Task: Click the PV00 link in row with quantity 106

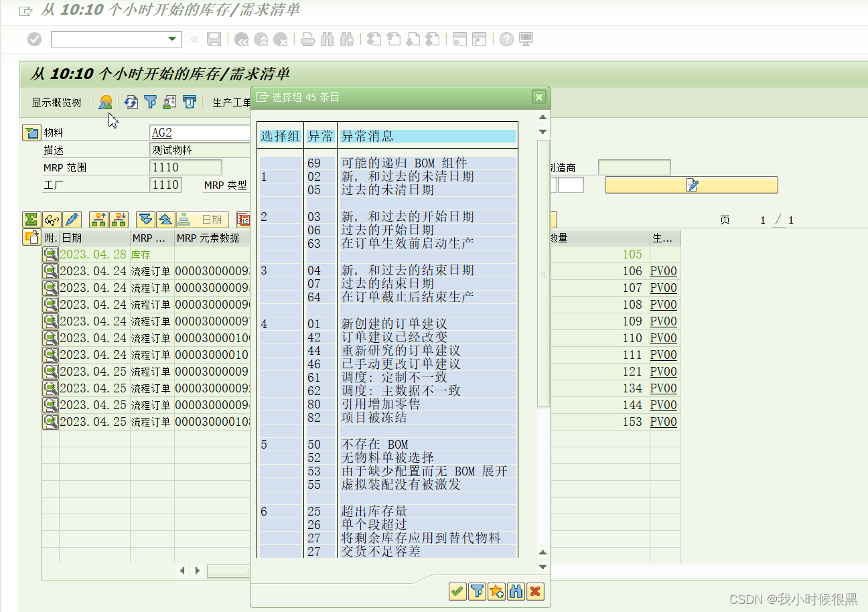Action: click(x=663, y=271)
